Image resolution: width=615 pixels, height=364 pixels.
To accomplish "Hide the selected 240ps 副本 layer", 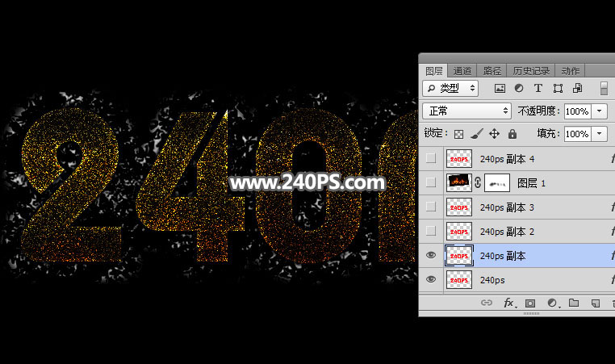I will coord(431,255).
